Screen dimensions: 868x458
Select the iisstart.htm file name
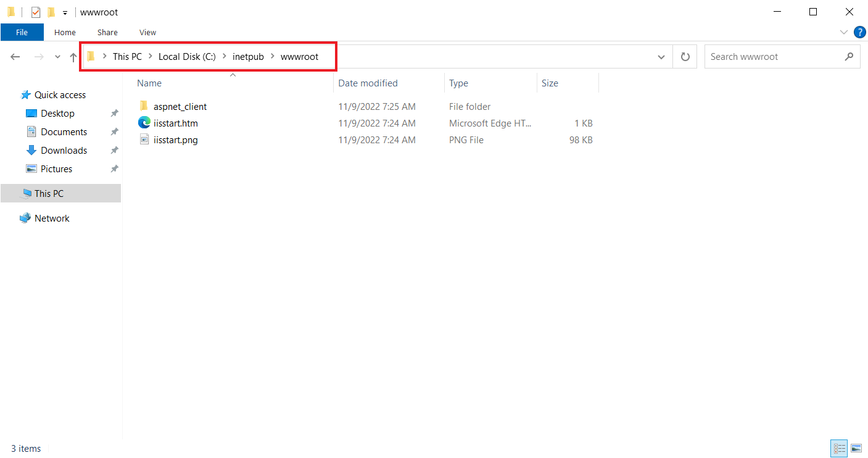tap(176, 123)
